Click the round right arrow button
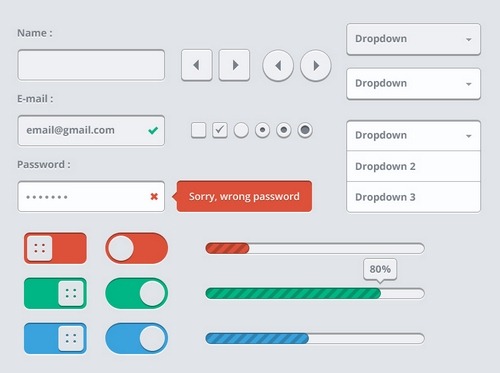 point(316,66)
